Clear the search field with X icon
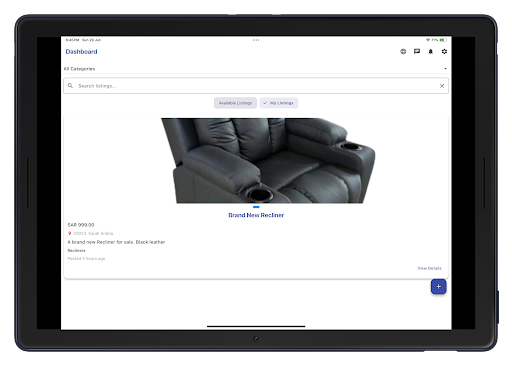The width and height of the screenshot is (512, 366). coord(442,86)
